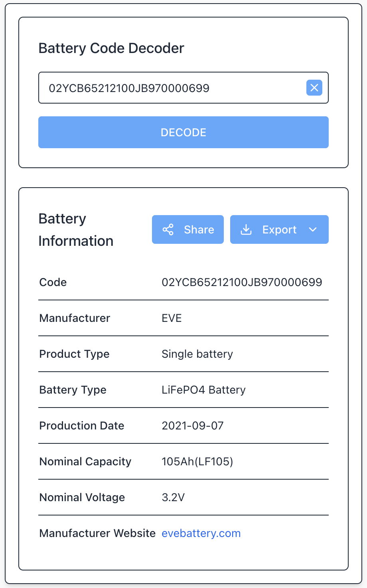Select the decoded code value 02YCB65212100JB970000699
This screenshot has height=588, width=367.
(x=242, y=282)
